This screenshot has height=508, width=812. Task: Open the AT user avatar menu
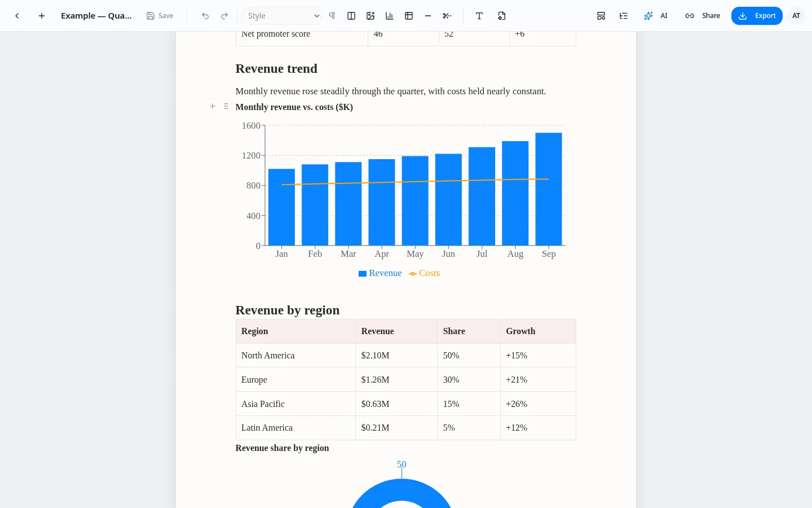click(x=796, y=16)
